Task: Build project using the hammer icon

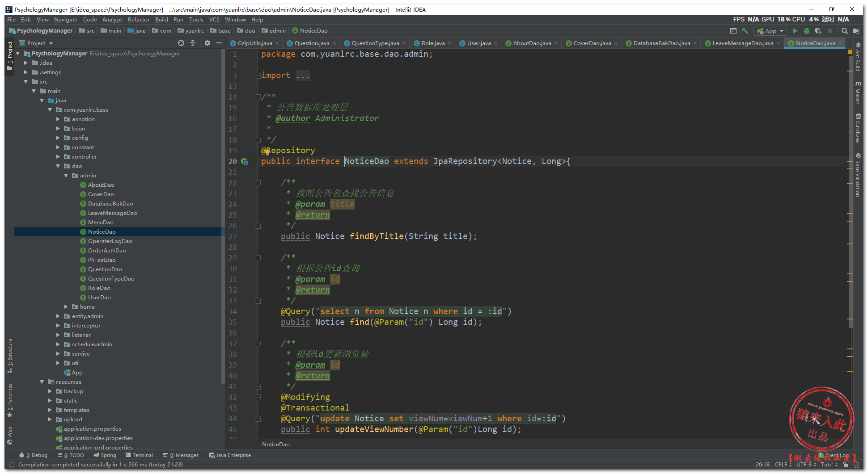Action: coord(745,31)
